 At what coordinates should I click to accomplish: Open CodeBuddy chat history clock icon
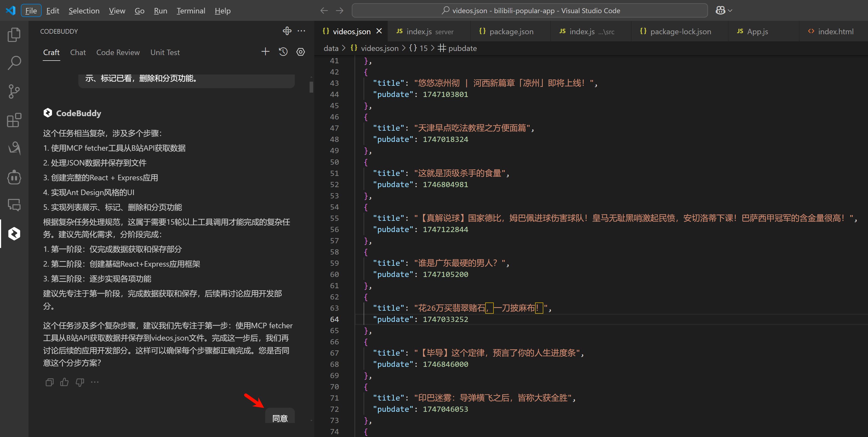283,52
